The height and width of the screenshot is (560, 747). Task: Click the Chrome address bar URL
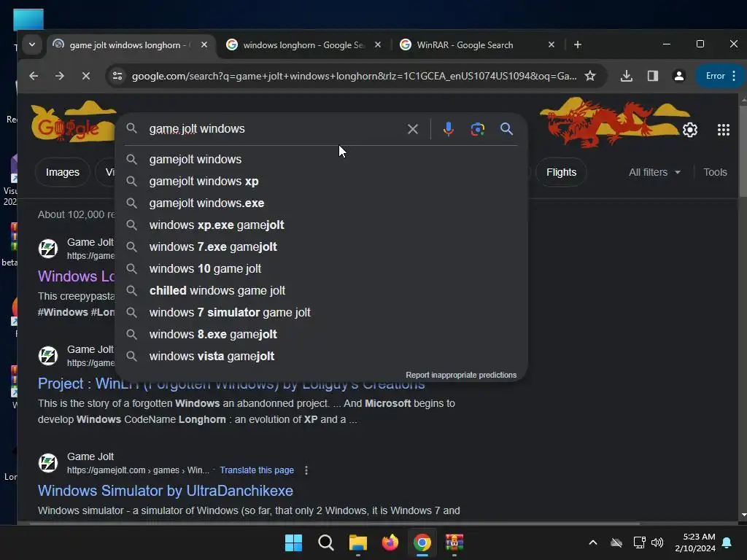coord(354,76)
